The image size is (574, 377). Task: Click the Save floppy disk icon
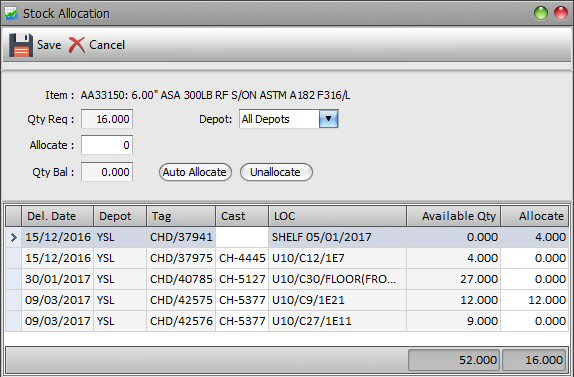point(21,45)
